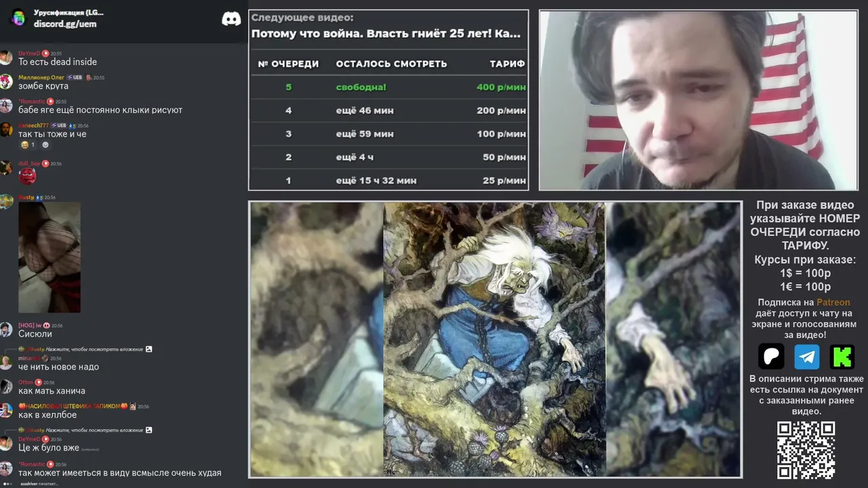Click the add-reaction smiley under 'так ты тоже и че'
The width and height of the screenshot is (868, 488).
[x=45, y=145]
